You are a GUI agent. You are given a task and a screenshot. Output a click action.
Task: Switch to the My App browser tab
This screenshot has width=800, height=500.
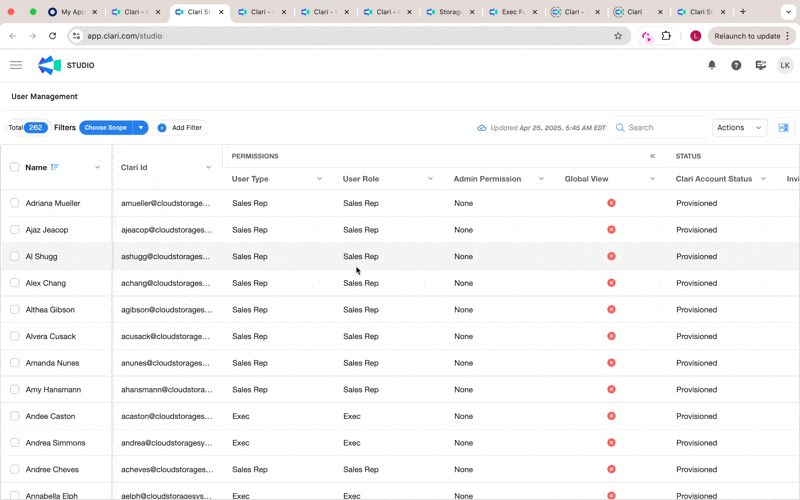click(x=72, y=12)
